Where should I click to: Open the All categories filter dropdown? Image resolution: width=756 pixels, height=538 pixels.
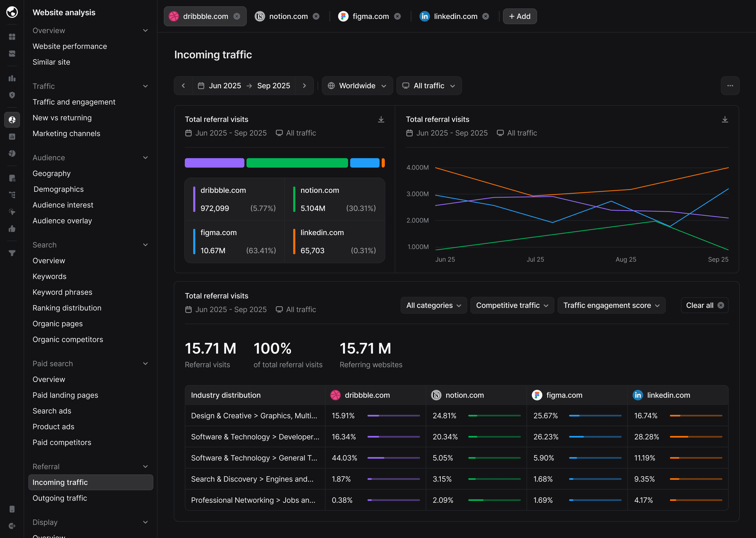coord(433,306)
